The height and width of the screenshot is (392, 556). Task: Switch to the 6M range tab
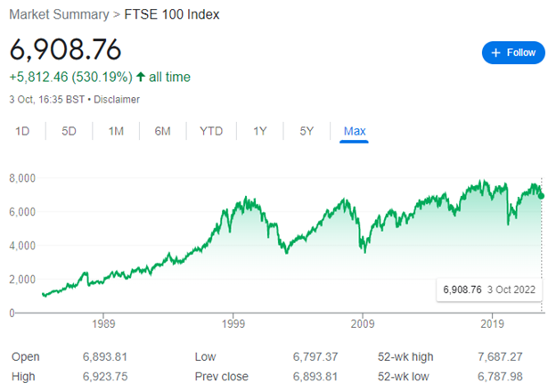162,132
